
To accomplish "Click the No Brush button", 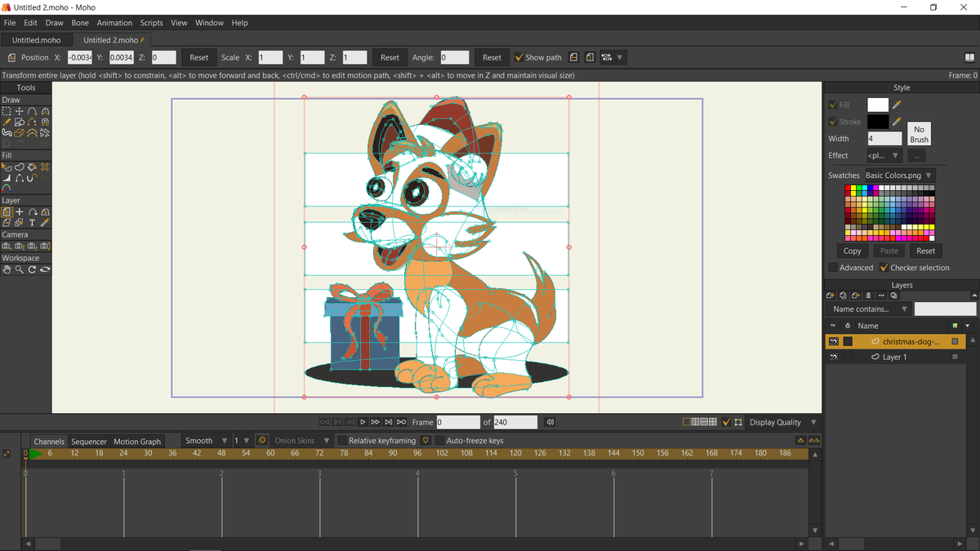I will pos(919,134).
